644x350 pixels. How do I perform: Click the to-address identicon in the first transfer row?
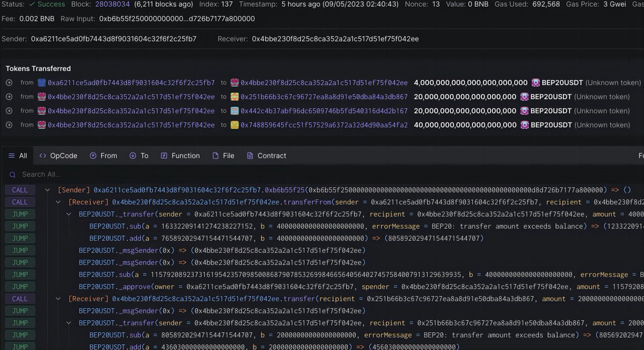pos(235,83)
